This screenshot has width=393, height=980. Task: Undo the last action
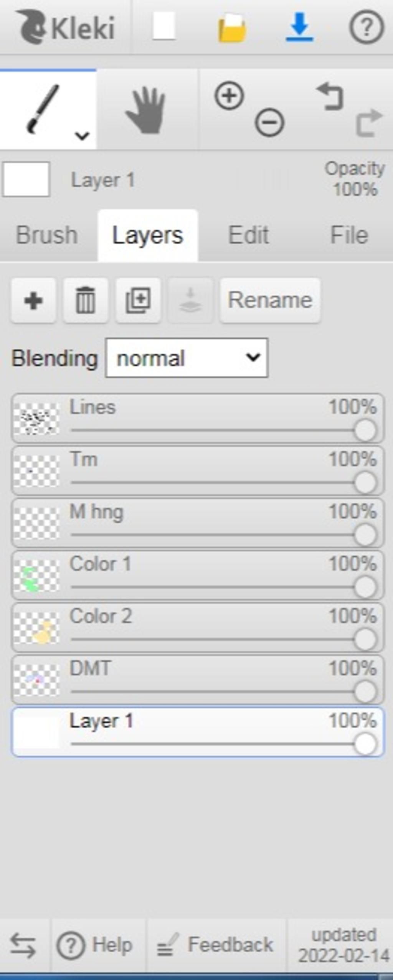click(330, 97)
